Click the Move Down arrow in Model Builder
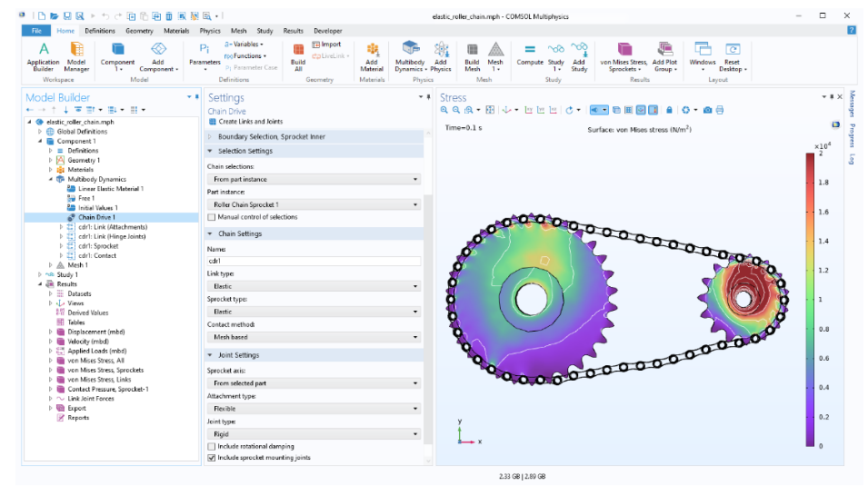The width and height of the screenshot is (868, 486). 65,110
